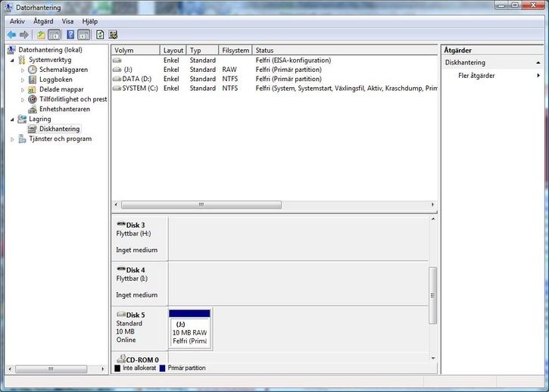
Task: Click the Diskhantering header in Åtgärder pane
Action: (493, 63)
